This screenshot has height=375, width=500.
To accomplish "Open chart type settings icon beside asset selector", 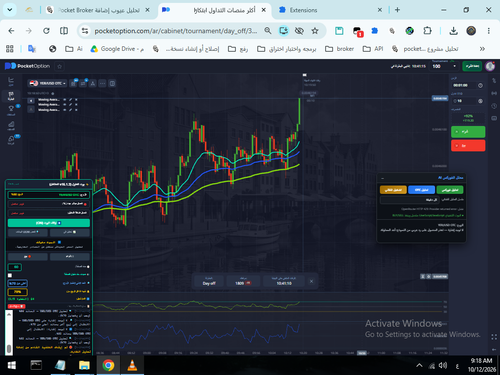I will point(73,83).
